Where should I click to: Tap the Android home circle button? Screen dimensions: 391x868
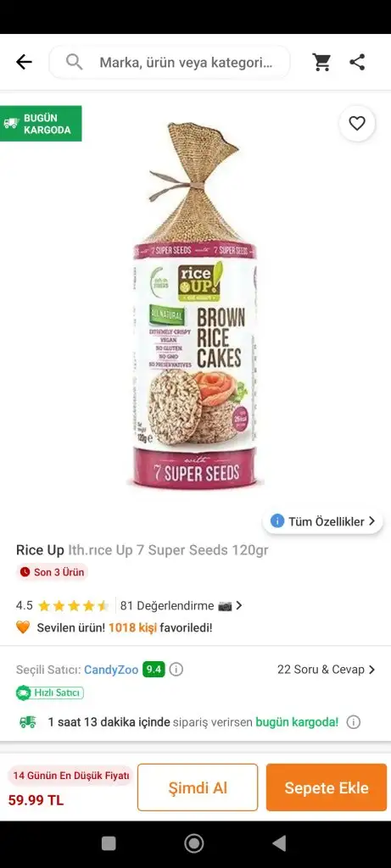pyautogui.click(x=194, y=843)
